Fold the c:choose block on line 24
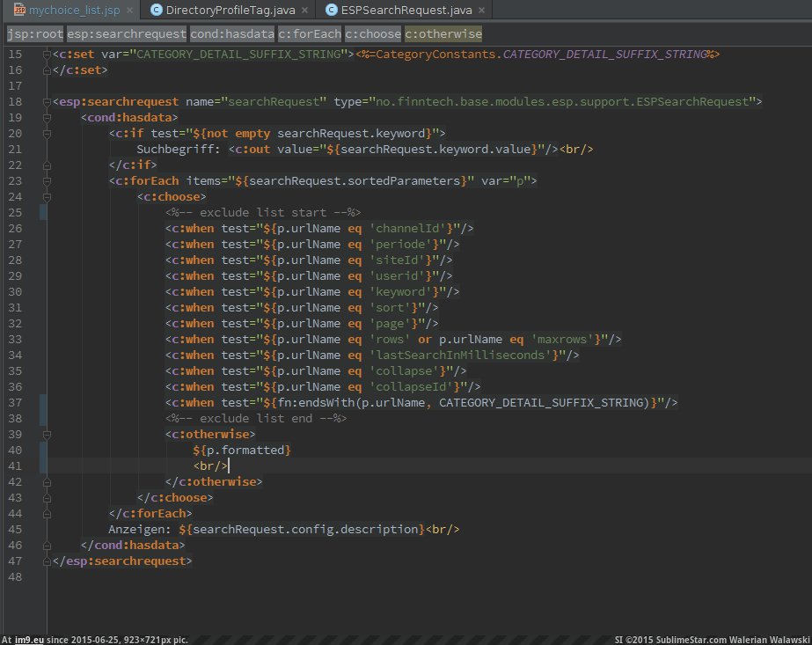Image resolution: width=812 pixels, height=645 pixels. (x=47, y=197)
